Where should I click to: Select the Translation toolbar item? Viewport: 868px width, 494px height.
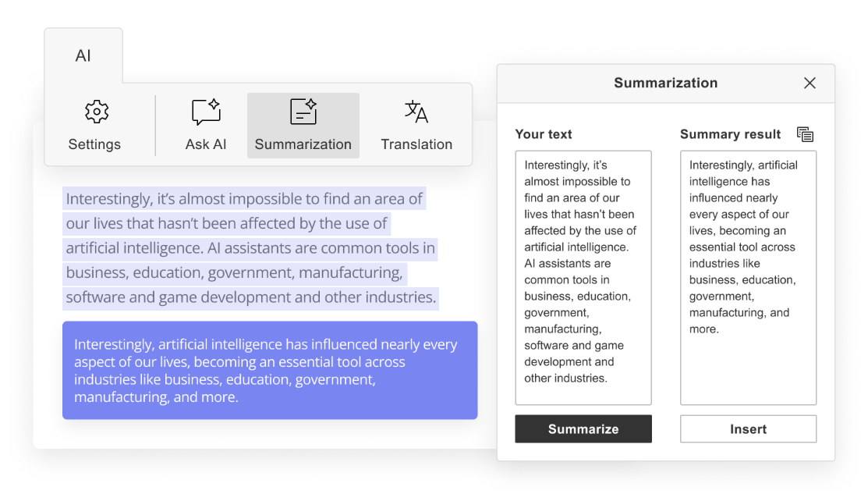point(416,125)
